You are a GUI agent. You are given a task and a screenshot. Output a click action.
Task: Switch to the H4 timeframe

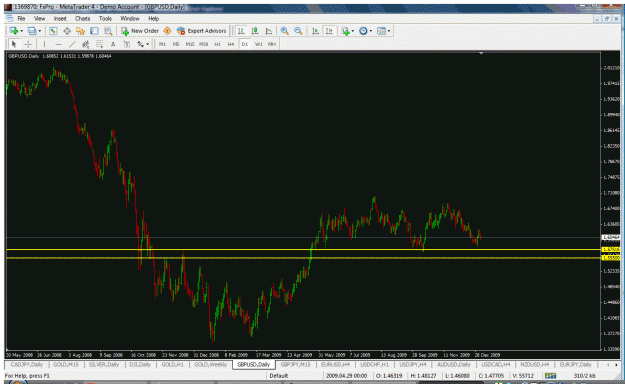coord(231,44)
